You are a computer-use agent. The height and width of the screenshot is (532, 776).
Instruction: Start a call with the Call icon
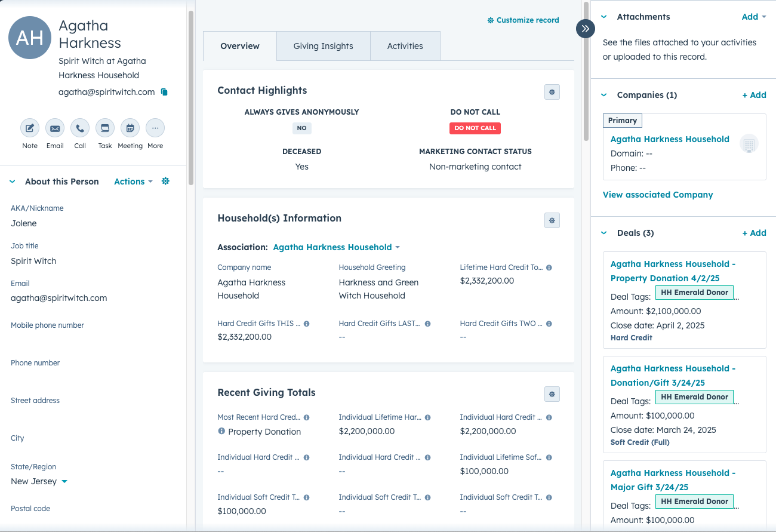80,128
